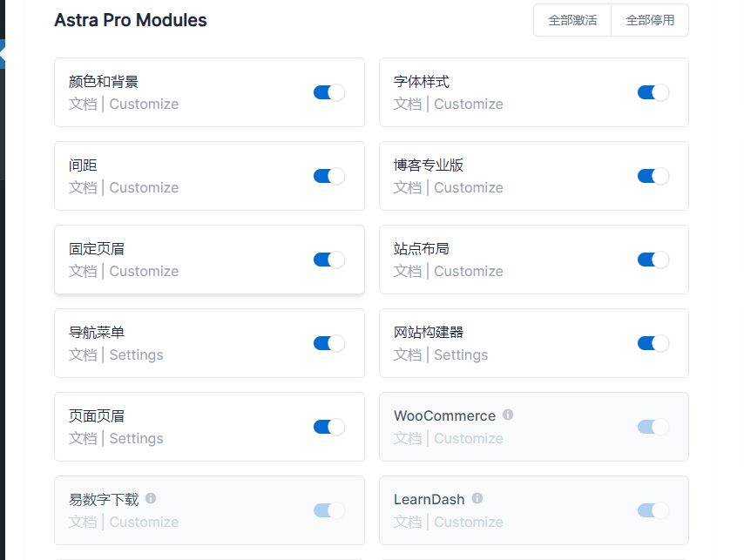Open Customize link under 颜色和背景

[x=144, y=105]
